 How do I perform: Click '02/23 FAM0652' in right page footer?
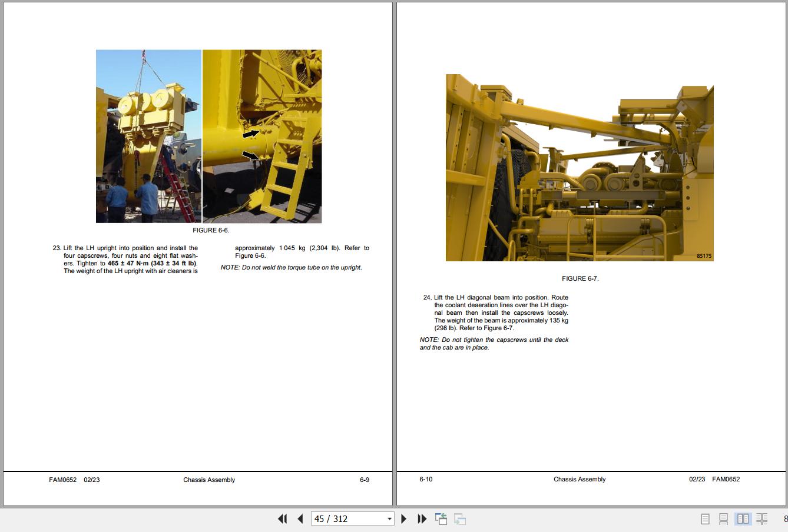(714, 479)
